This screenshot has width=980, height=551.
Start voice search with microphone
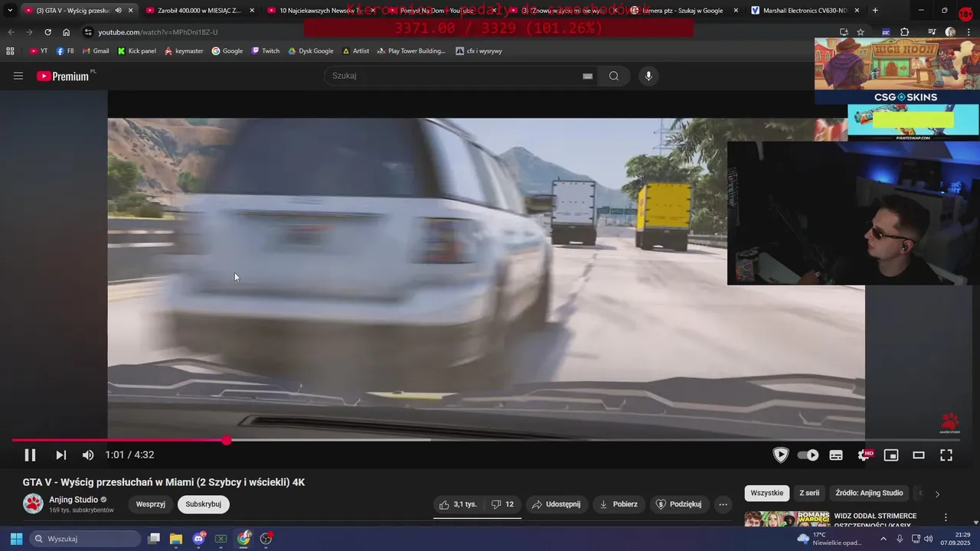pos(648,76)
